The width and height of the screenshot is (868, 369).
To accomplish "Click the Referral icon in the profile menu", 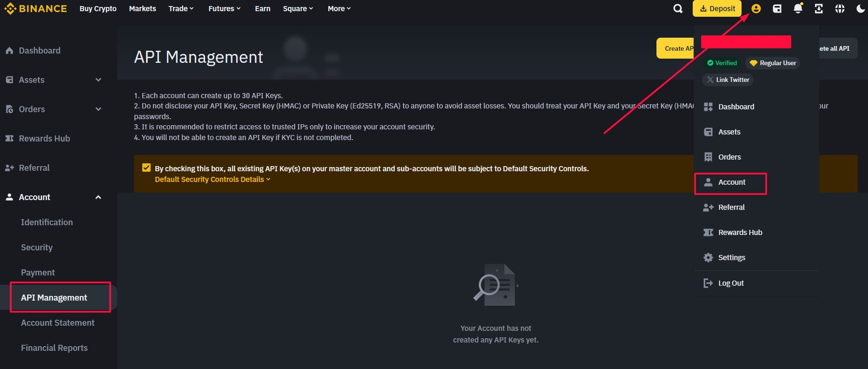I will (708, 207).
